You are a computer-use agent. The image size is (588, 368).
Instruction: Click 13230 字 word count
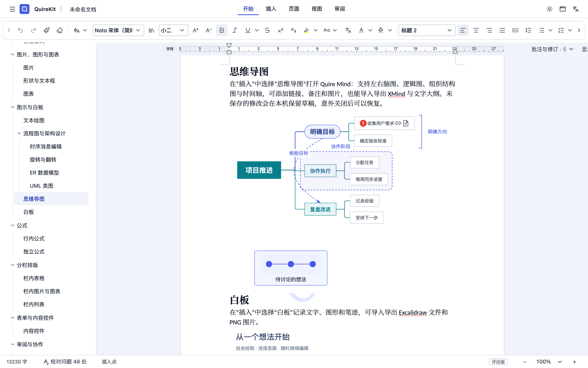click(17, 362)
